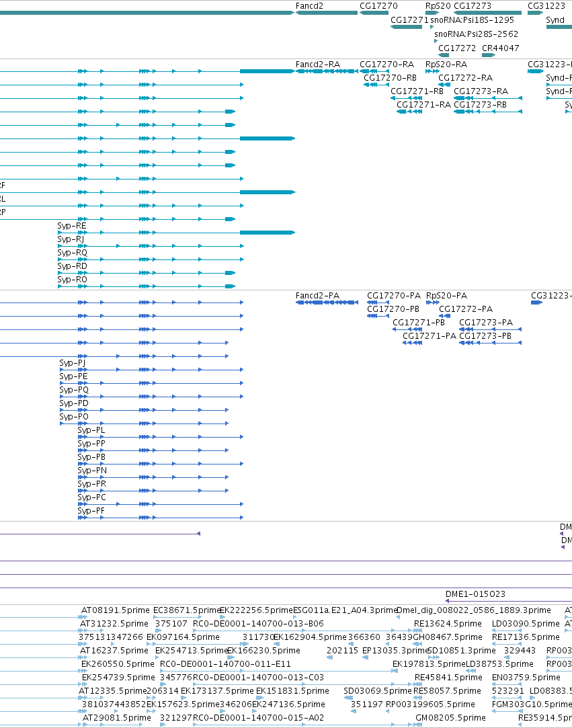
Task: Click the RC0-DE0001-140700-013-B06 label
Action: pos(258,624)
